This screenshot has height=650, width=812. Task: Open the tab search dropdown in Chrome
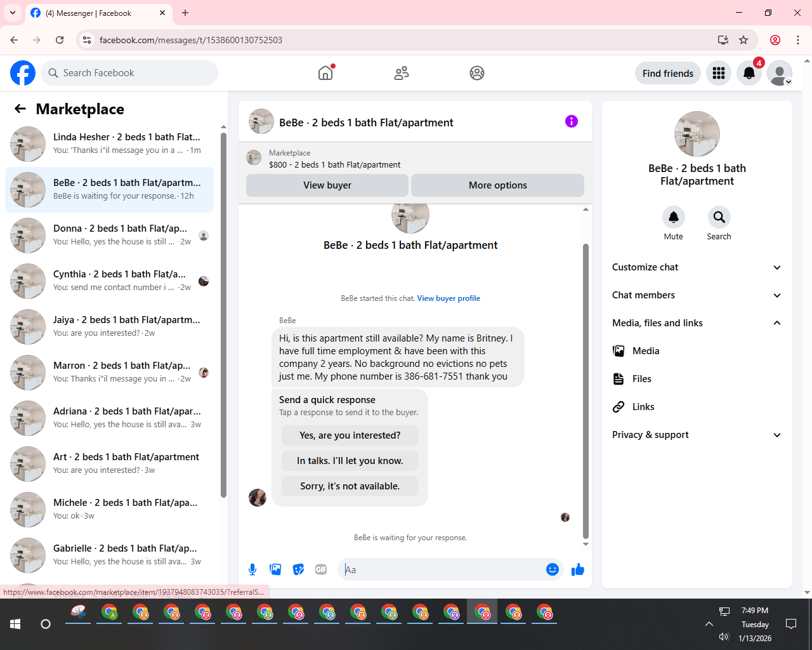tap(13, 13)
